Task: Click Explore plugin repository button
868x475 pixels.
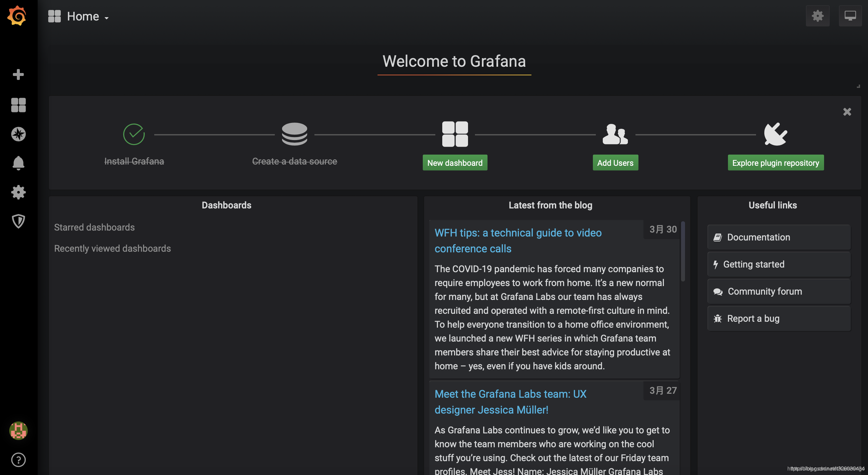Action: click(775, 163)
